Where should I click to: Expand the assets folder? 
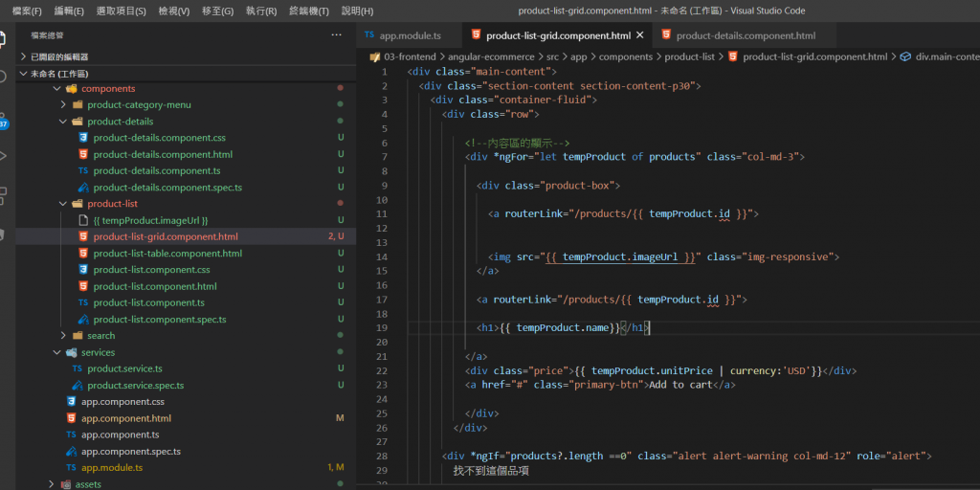(x=88, y=484)
